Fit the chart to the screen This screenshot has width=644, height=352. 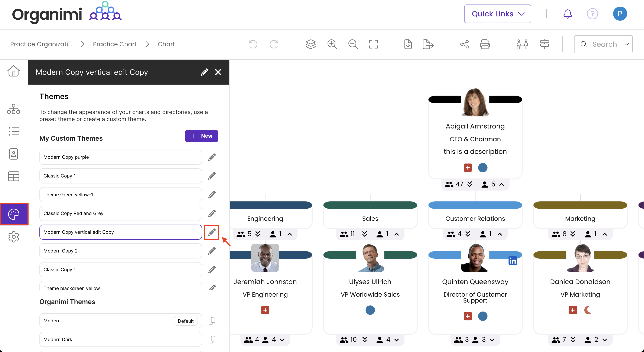[374, 44]
